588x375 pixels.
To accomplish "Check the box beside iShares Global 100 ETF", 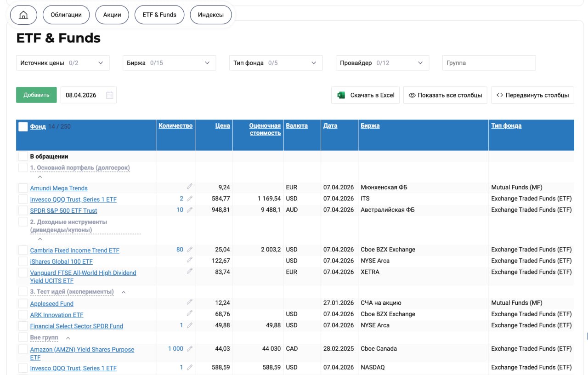I will coord(23,261).
